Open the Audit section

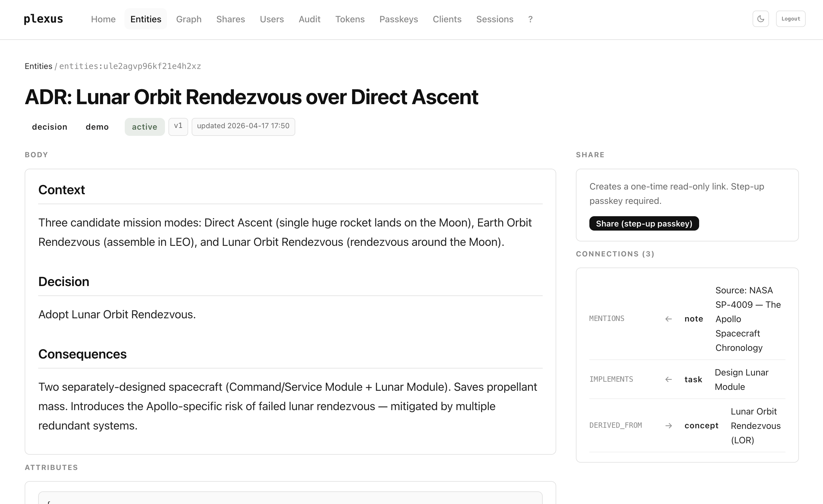coord(309,19)
